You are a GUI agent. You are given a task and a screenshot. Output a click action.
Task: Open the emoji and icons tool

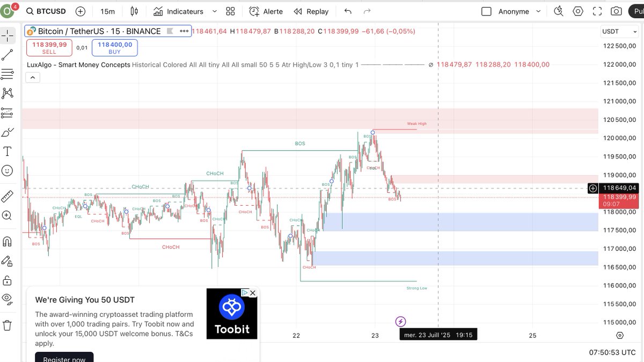(x=8, y=171)
